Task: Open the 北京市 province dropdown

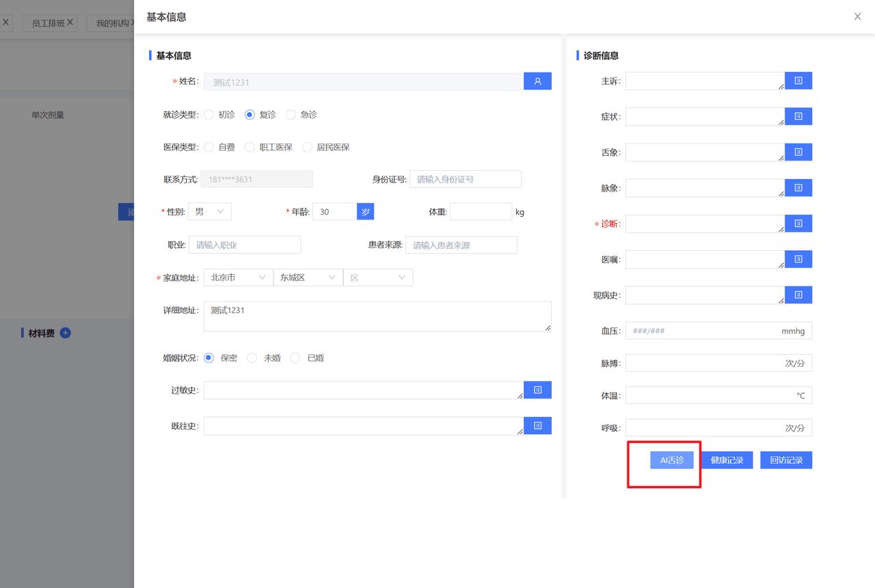Action: (238, 278)
